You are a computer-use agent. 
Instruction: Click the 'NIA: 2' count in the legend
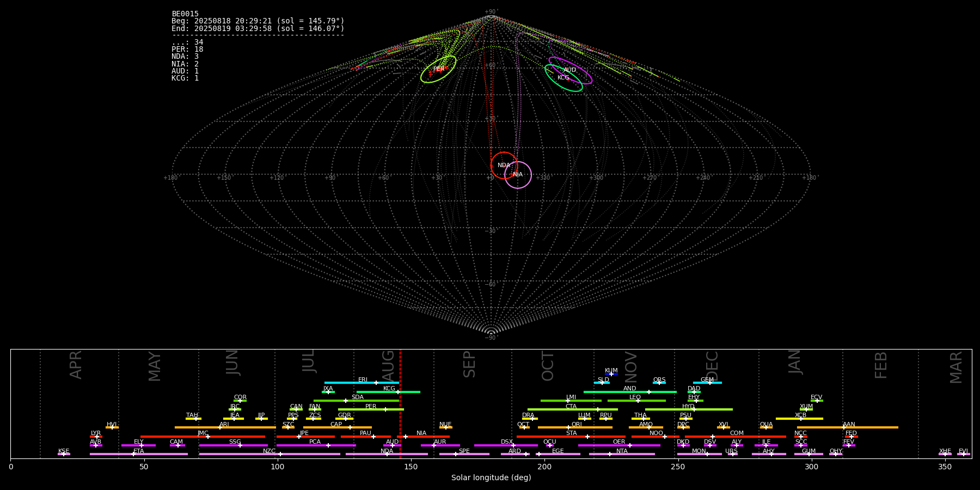(x=185, y=64)
